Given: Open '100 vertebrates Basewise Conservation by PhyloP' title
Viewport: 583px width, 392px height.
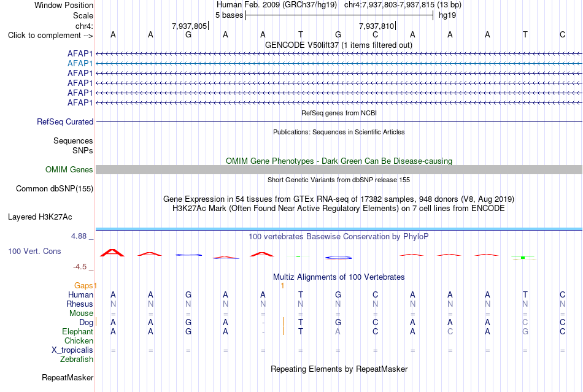Looking at the screenshot, I should pos(339,236).
